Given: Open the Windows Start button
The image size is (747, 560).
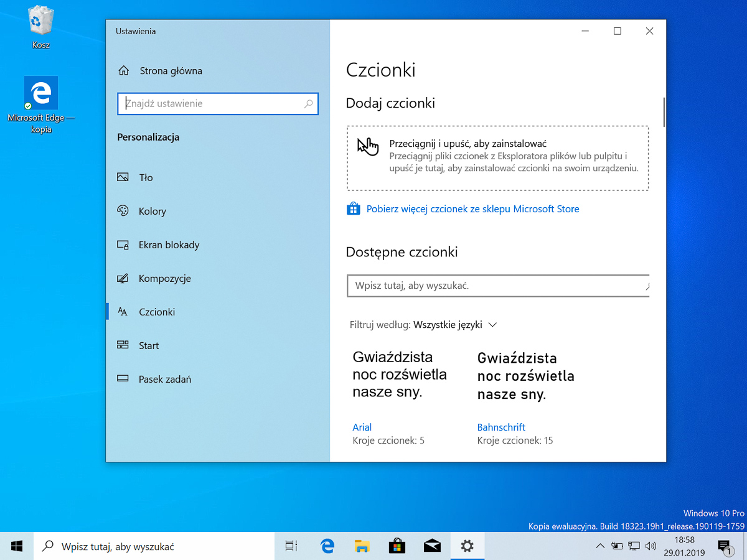Looking at the screenshot, I should (x=17, y=546).
